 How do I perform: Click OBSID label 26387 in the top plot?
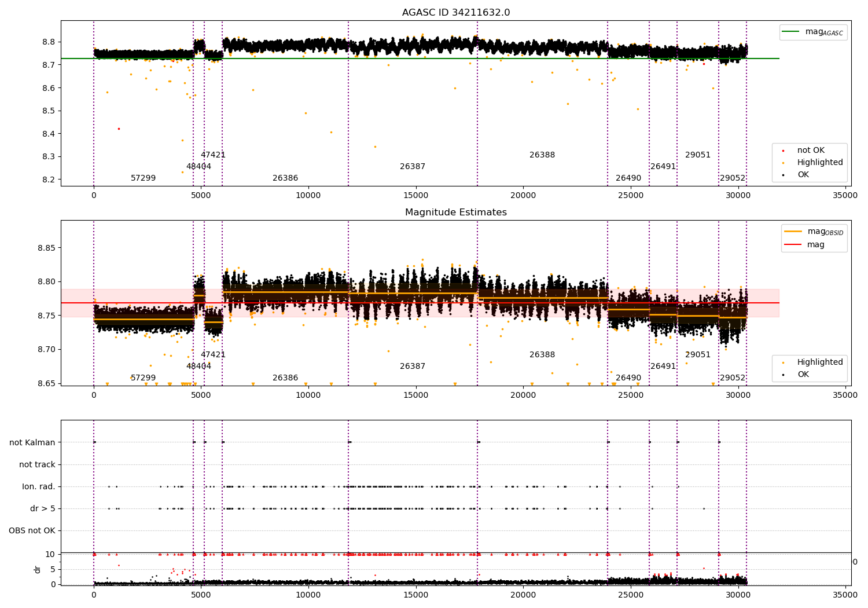413,167
